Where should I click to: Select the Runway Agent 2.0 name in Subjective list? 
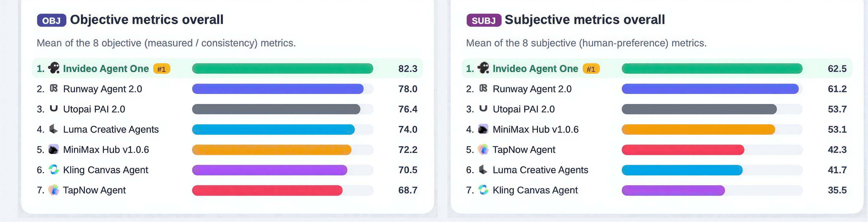point(532,89)
